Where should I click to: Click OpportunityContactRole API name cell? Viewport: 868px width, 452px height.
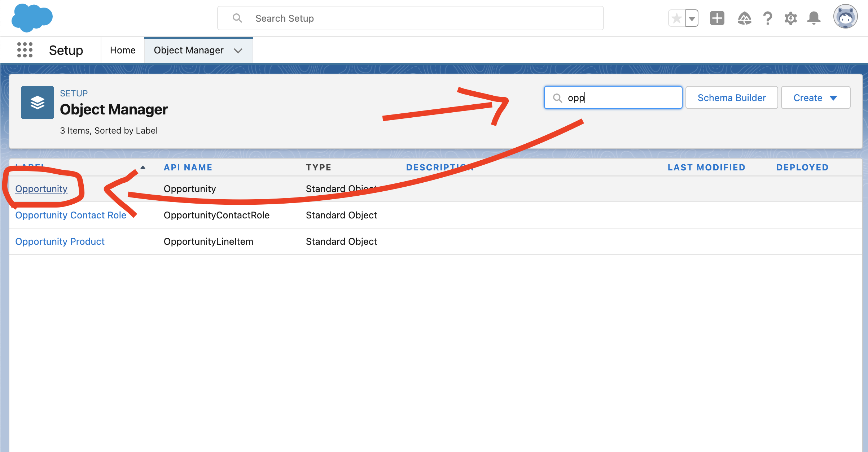217,215
